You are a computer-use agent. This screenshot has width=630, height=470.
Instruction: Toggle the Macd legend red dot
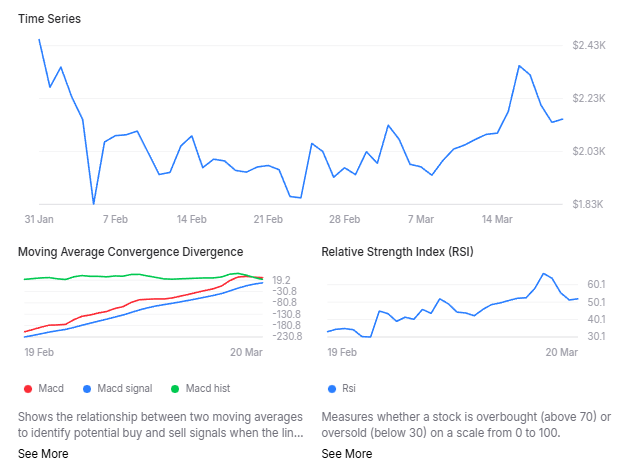pos(26,388)
